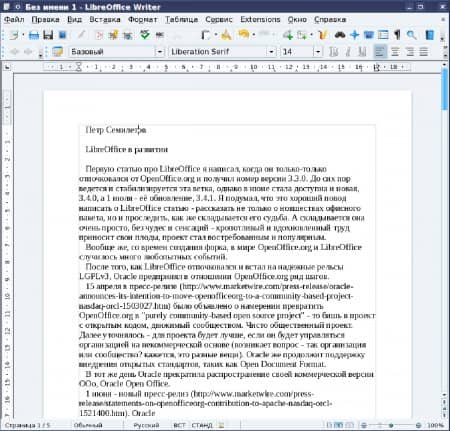450x431 pixels.
Task: Toggle bold formatting
Action: click(334, 51)
